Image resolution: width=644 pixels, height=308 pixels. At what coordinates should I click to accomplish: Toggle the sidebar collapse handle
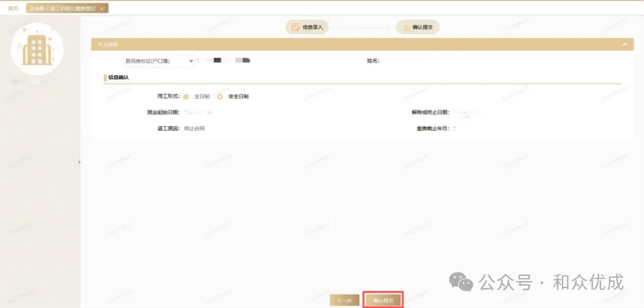click(79, 162)
